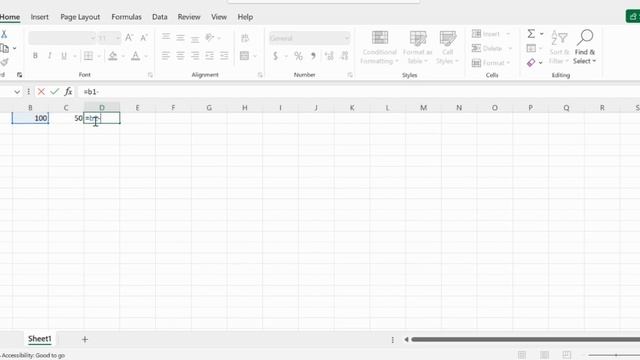Click Middle Align icon
This screenshot has height=360, width=640.
tap(180, 38)
